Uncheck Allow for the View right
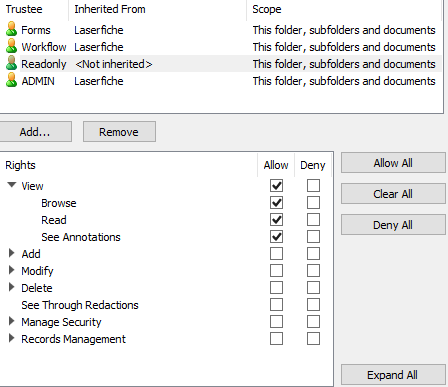The width and height of the screenshot is (448, 387). [x=276, y=186]
